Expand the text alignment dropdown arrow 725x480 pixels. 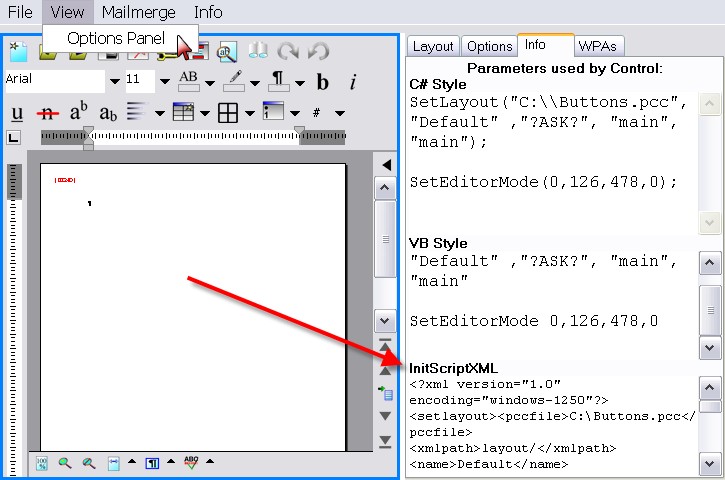pos(159,112)
